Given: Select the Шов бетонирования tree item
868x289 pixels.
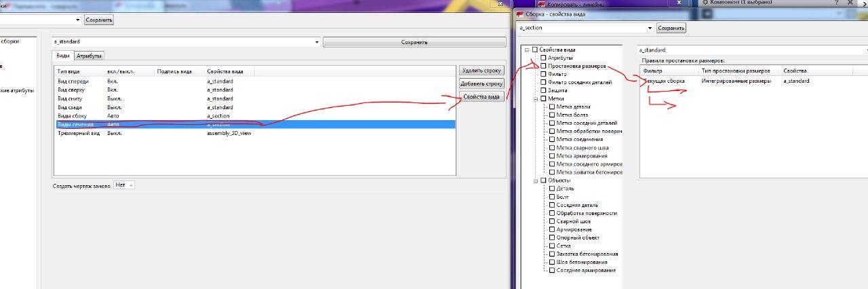Looking at the screenshot, I should click(581, 262).
